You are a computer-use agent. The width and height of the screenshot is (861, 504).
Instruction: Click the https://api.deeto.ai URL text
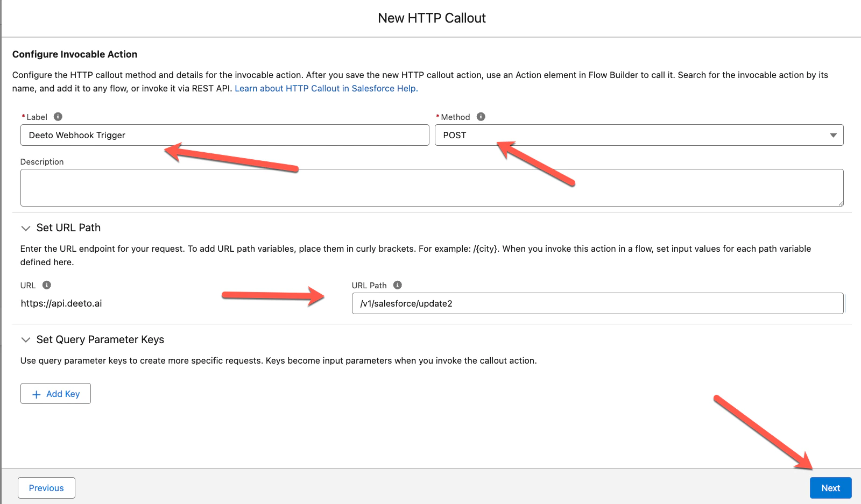coord(61,303)
